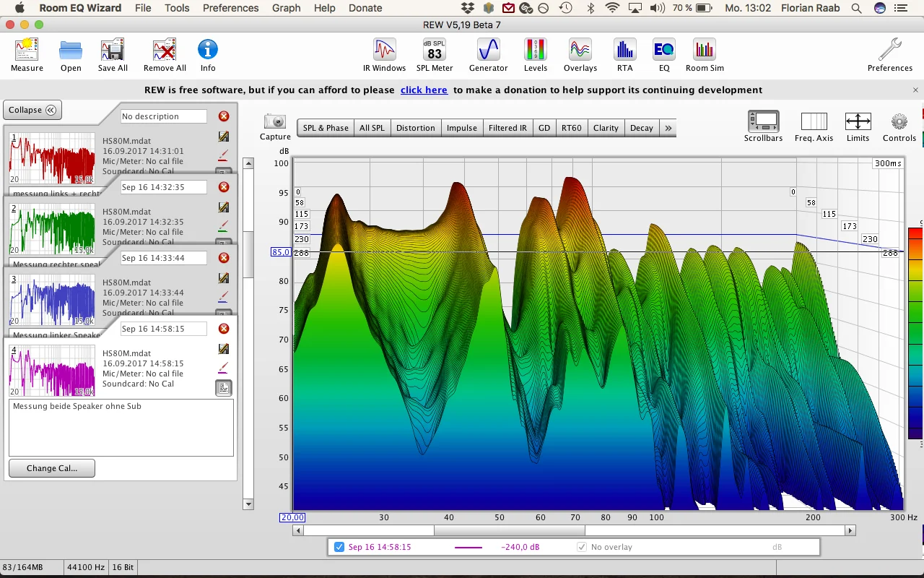Expand more graph tabs with » arrow
Screen dimensions: 924x578
(x=668, y=128)
